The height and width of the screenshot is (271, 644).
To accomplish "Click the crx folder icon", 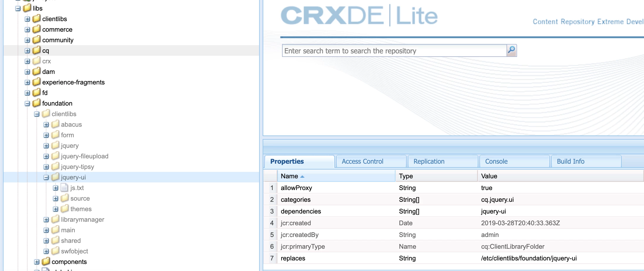I will (x=36, y=61).
